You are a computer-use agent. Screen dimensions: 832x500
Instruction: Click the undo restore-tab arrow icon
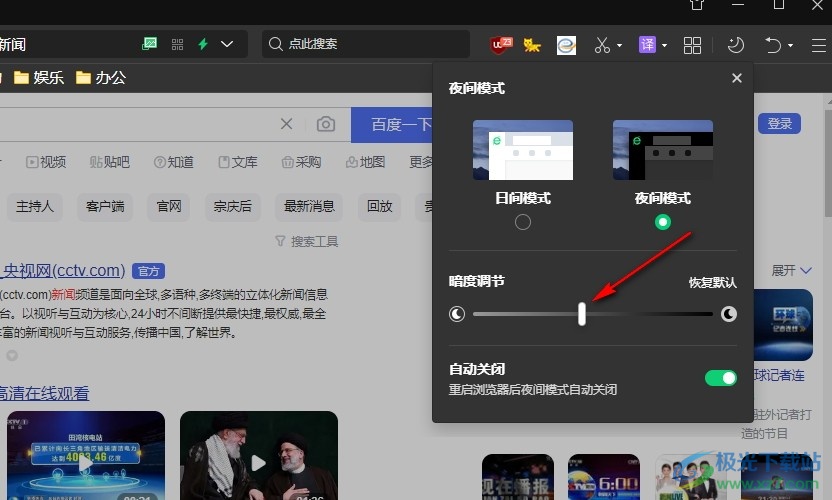click(773, 45)
